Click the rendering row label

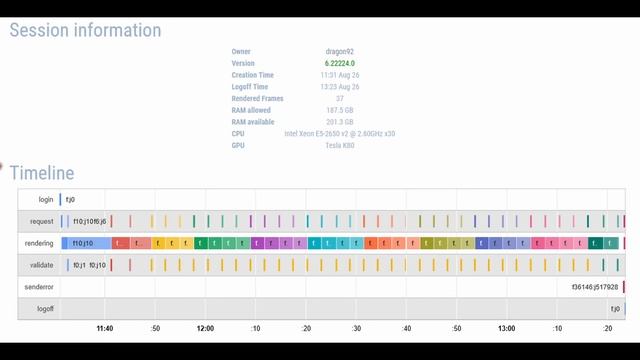tap(39, 243)
